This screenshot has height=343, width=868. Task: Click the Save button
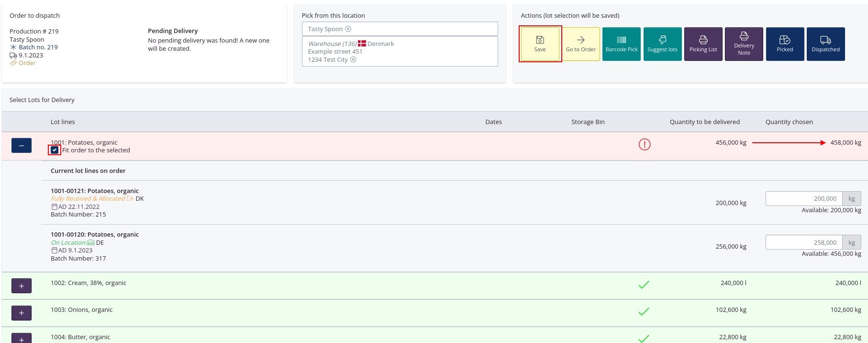[x=540, y=44]
